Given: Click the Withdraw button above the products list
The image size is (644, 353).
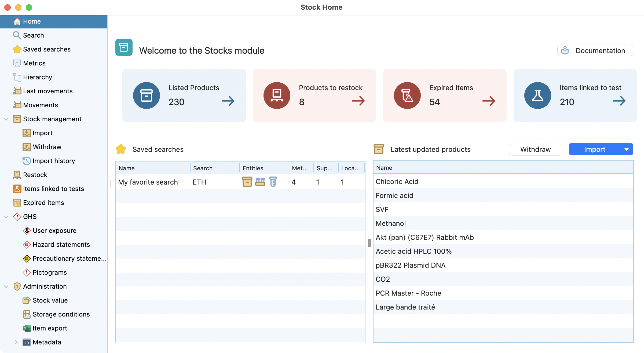Looking at the screenshot, I should click(535, 149).
